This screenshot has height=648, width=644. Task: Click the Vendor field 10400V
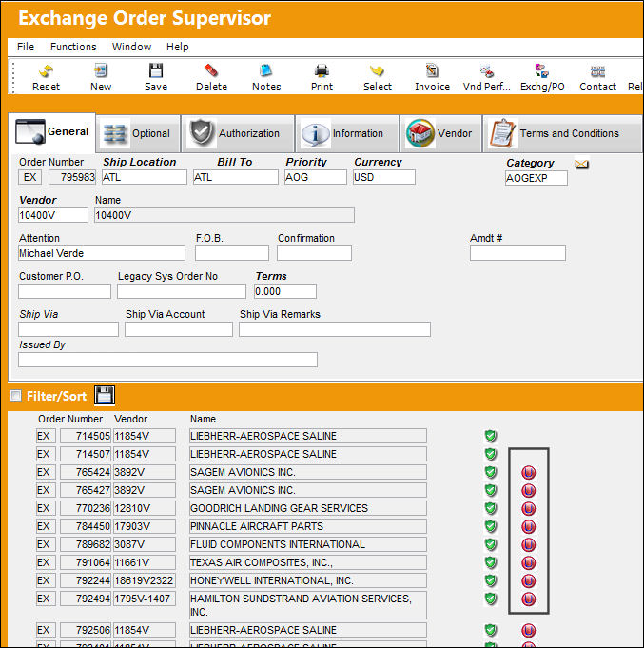point(53,215)
